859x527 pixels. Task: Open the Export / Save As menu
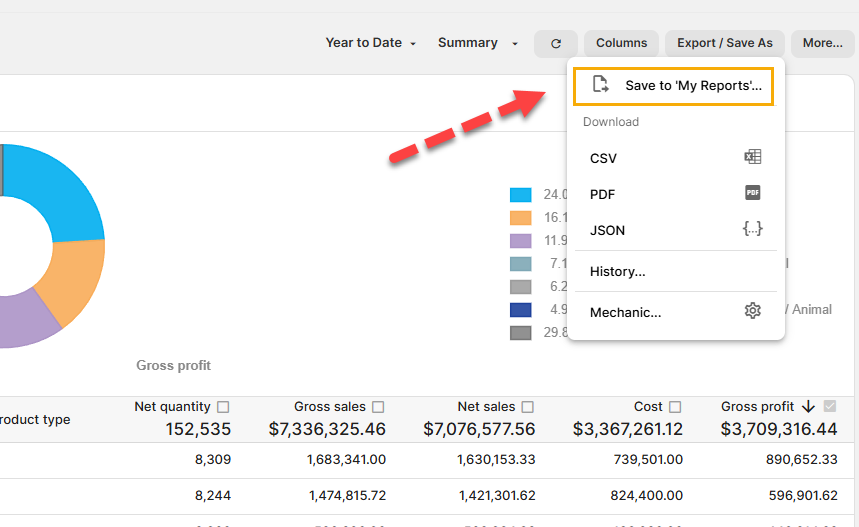tap(724, 43)
